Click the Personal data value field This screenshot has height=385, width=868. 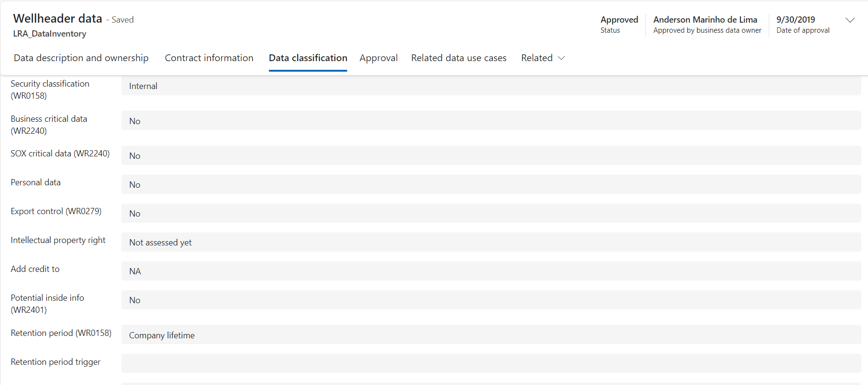click(490, 185)
